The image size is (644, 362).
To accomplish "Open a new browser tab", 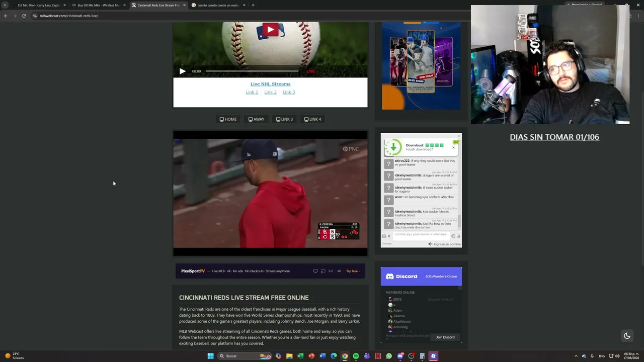I will (x=253, y=5).
